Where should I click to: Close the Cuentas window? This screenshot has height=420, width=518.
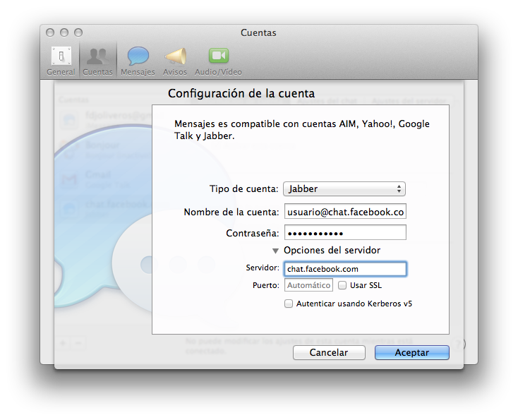pos(50,32)
